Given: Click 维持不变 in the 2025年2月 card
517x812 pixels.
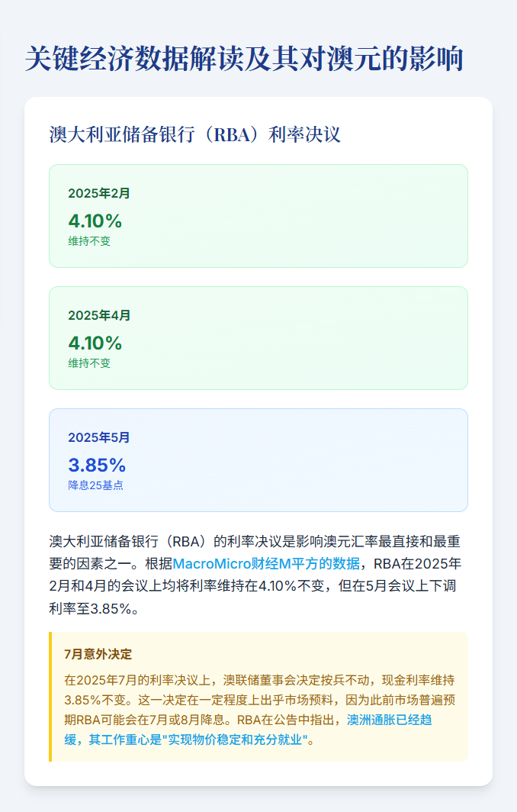Looking at the screenshot, I should point(89,241).
